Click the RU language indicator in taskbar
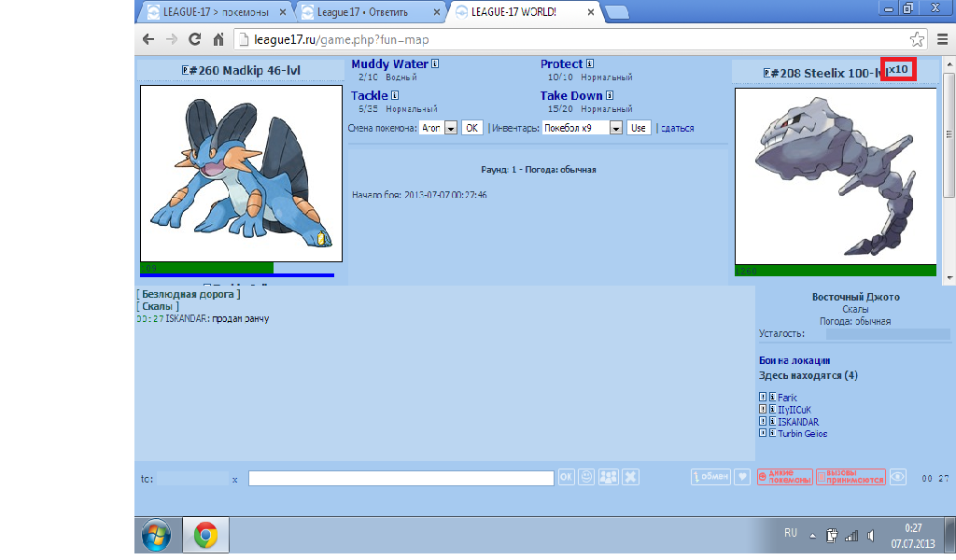956x560 pixels. click(791, 533)
